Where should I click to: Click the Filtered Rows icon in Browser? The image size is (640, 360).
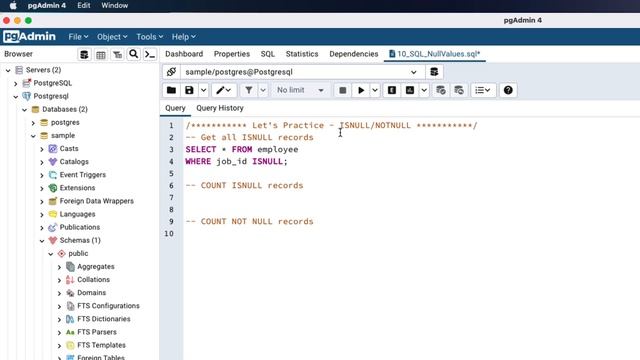point(117,54)
